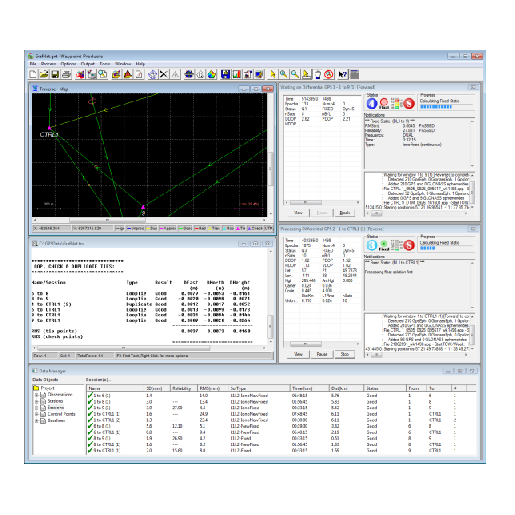Click the horizontal scrollbar under the traverse map
The height and width of the screenshot is (515, 515).
click(x=149, y=220)
